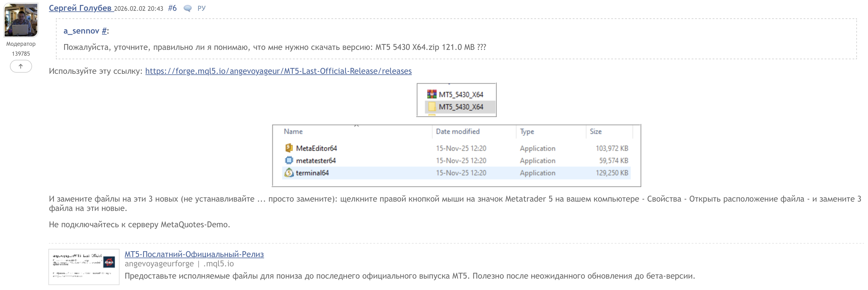
Task: Open Сергей Голубев's avatar photo
Action: point(21,20)
